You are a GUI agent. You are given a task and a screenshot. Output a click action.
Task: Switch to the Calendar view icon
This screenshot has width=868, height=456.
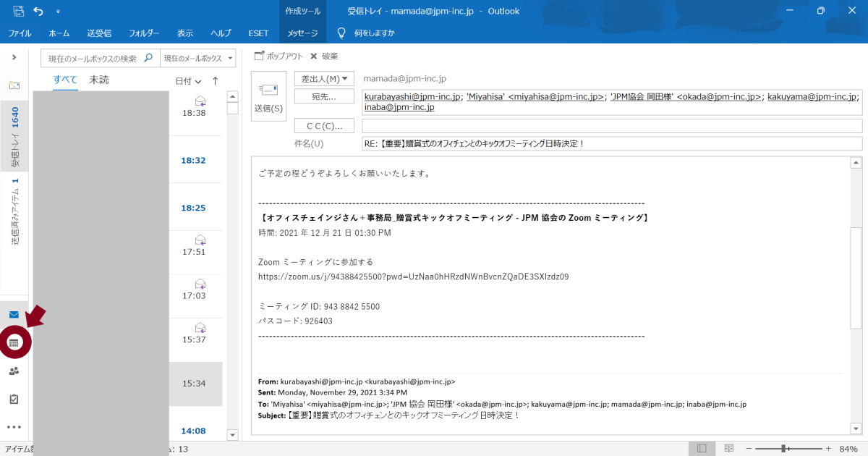pyautogui.click(x=14, y=342)
